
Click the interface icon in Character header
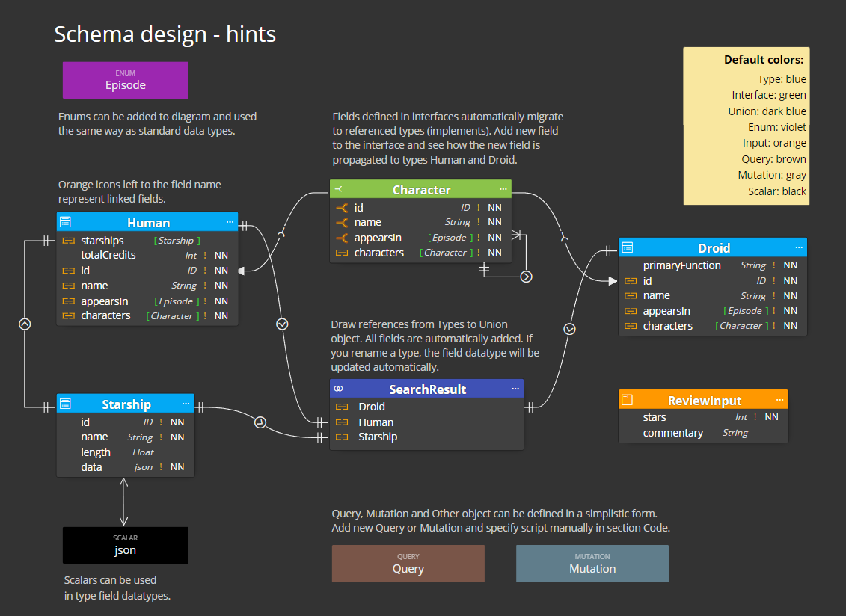[339, 189]
